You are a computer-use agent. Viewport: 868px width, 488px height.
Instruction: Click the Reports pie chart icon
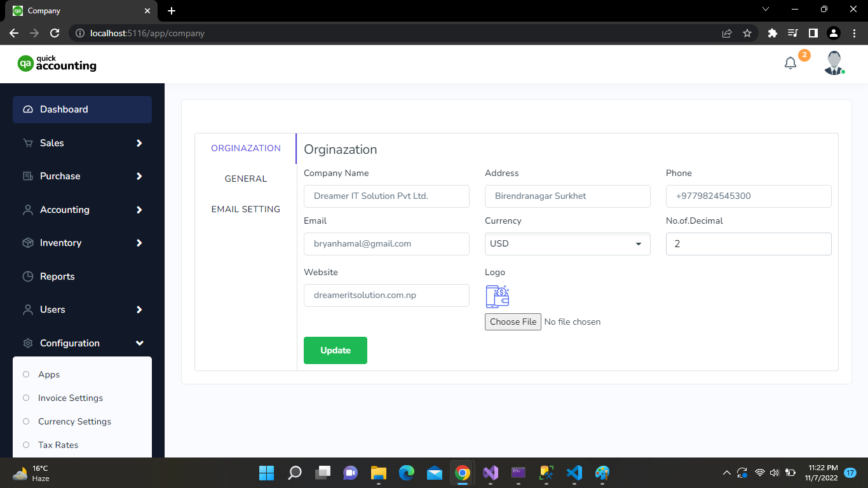[28, 276]
